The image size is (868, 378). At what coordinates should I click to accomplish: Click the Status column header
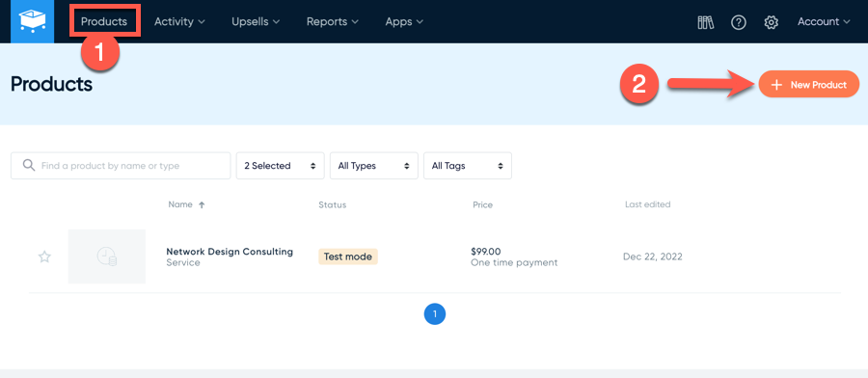point(332,204)
